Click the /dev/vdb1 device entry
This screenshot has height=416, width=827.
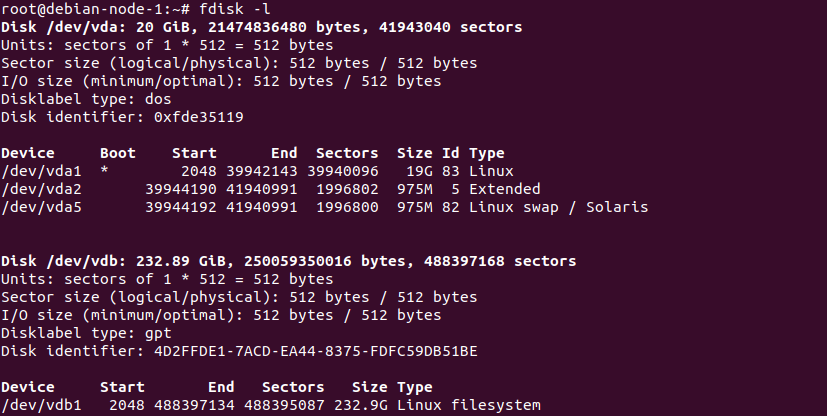pyautogui.click(x=41, y=405)
